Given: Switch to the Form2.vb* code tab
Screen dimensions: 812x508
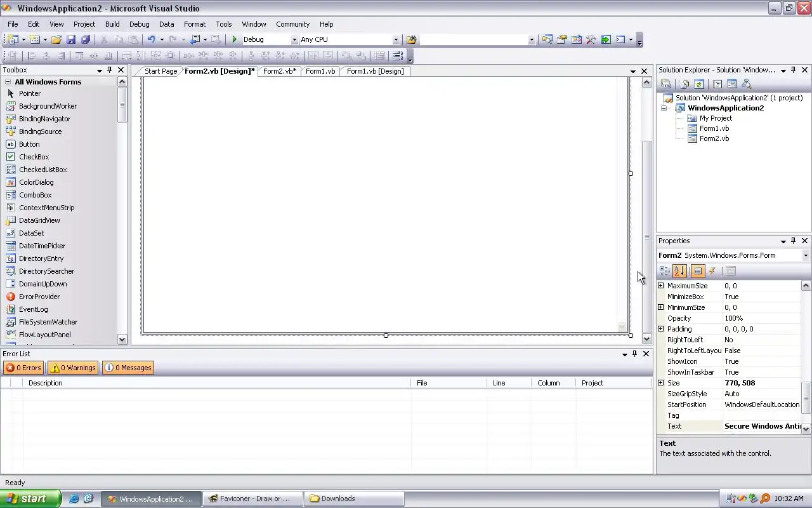Looking at the screenshot, I should [279, 71].
